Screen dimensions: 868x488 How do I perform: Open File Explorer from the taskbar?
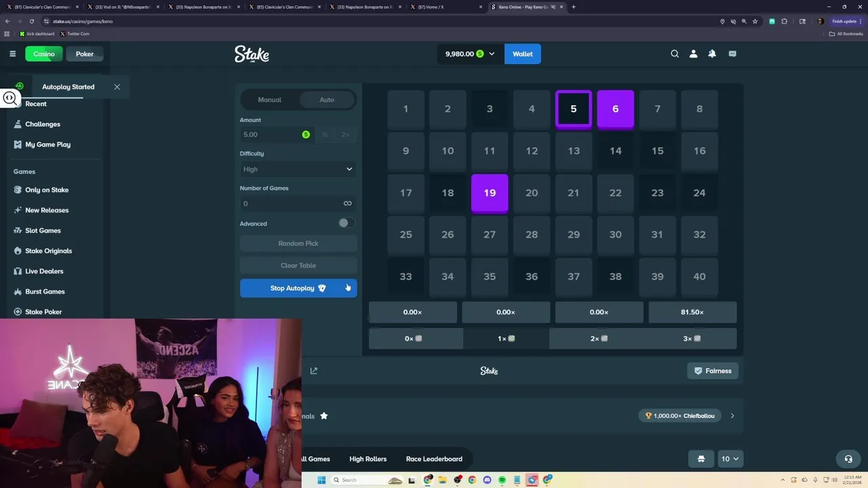pos(442,480)
